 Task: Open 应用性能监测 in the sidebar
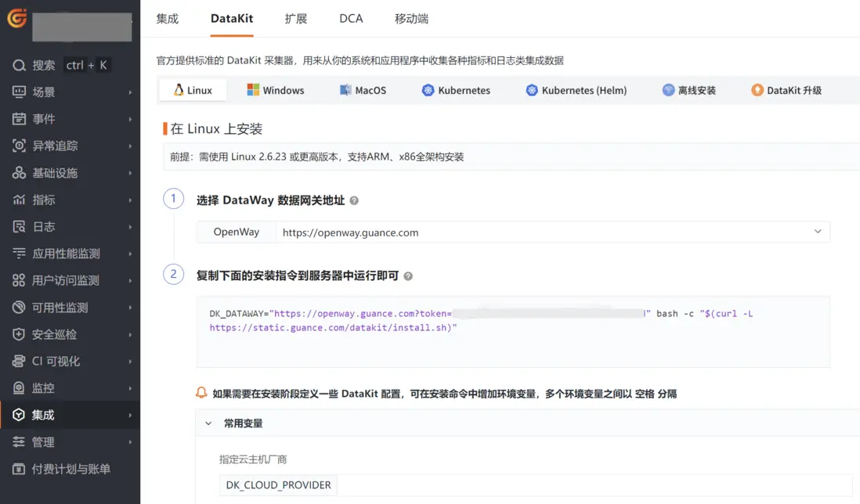66,254
